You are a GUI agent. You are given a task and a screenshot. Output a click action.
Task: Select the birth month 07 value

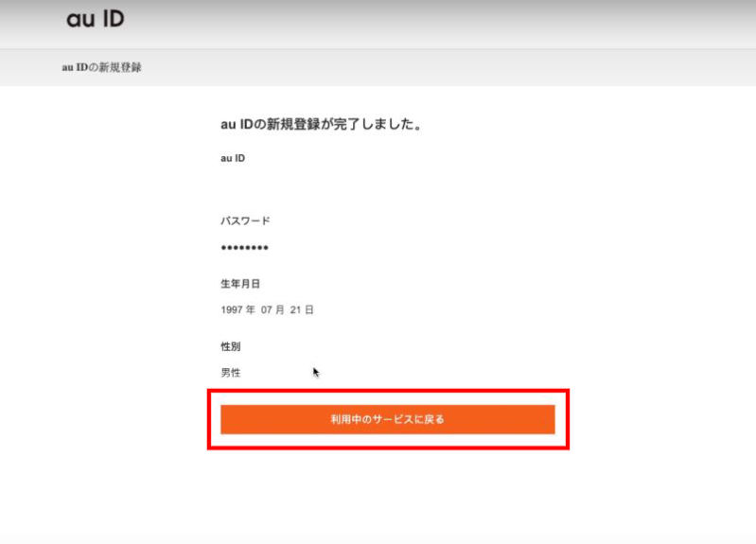coord(267,310)
